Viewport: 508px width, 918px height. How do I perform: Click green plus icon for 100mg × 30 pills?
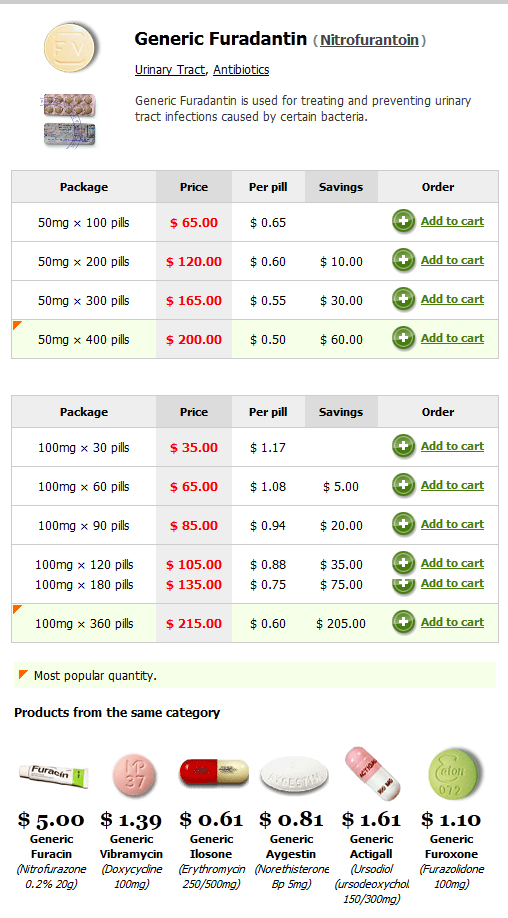click(x=403, y=446)
